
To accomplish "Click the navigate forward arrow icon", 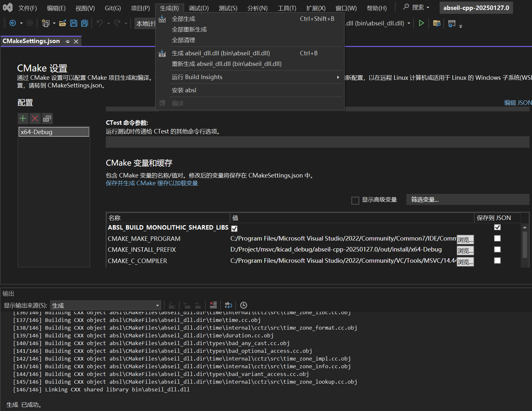I will 30,23.
